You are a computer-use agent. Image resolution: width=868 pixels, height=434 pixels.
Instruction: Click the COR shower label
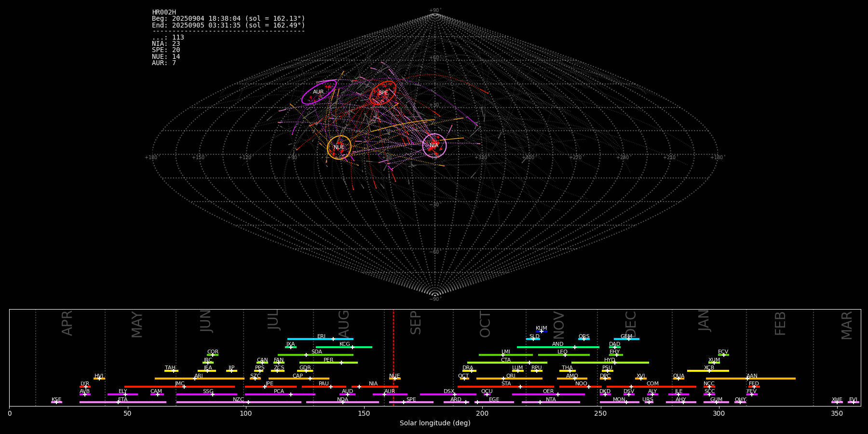pyautogui.click(x=213, y=352)
